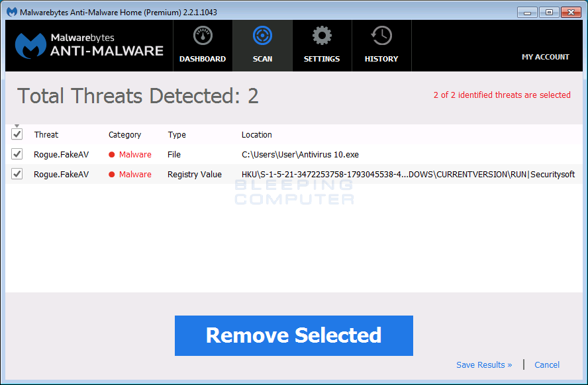Click the Malwarebytes logo in header
The height and width of the screenshot is (385, 588).
(89, 46)
